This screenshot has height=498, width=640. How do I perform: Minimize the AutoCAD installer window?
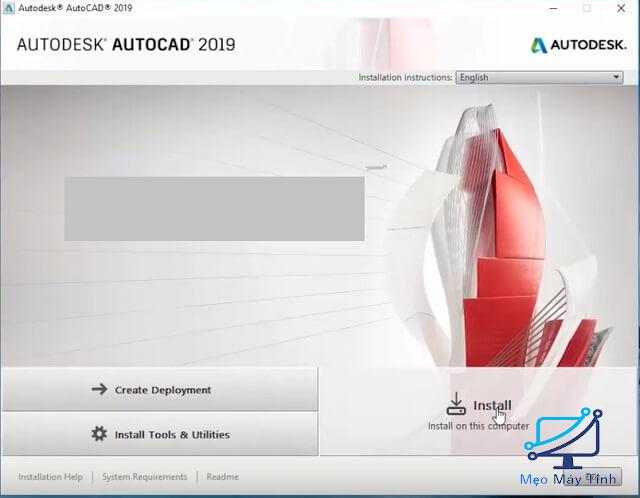[553, 8]
